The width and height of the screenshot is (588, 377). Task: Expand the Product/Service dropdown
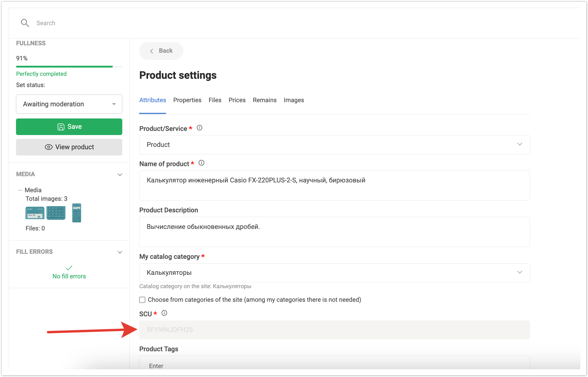tap(334, 145)
